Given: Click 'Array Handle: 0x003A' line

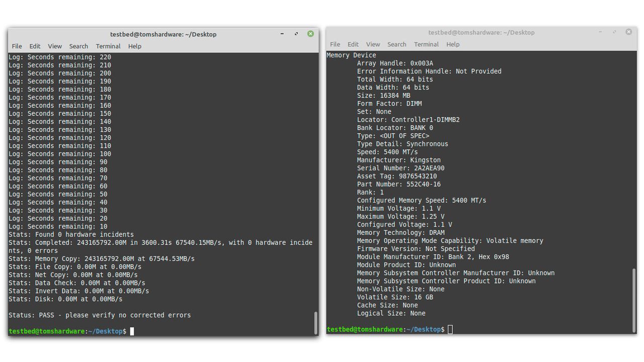Looking at the screenshot, I should [x=395, y=63].
